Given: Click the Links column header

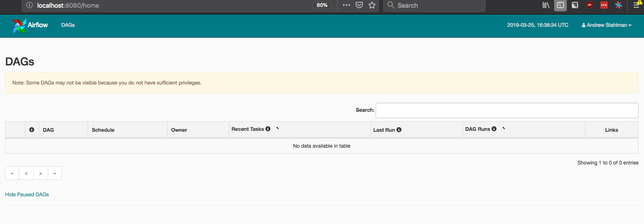Looking at the screenshot, I should (612, 130).
